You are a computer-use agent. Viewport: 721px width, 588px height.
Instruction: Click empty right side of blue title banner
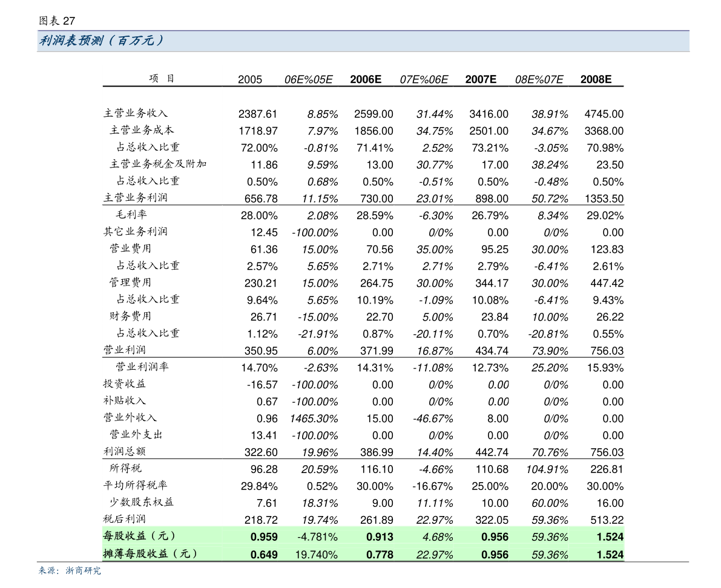(x=484, y=41)
